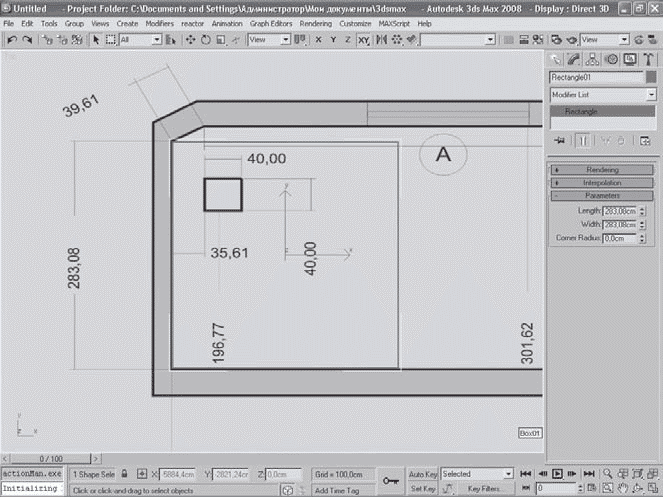Click the Pin Stack icon
663x497 pixels.
pyautogui.click(x=560, y=141)
